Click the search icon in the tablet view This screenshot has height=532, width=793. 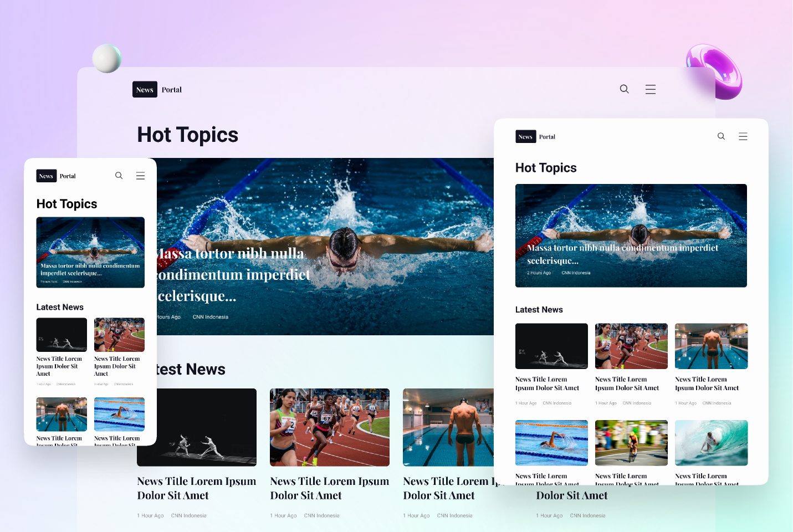tap(721, 136)
